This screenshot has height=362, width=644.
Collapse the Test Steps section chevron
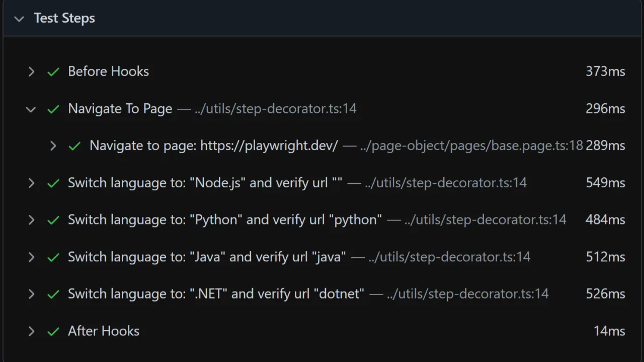click(x=19, y=19)
